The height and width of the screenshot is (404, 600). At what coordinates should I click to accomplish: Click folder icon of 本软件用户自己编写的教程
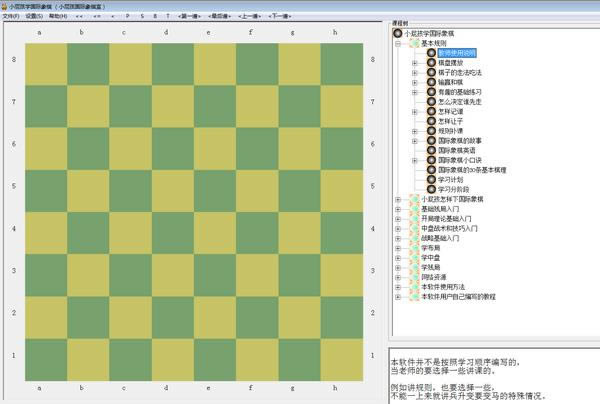tap(414, 296)
